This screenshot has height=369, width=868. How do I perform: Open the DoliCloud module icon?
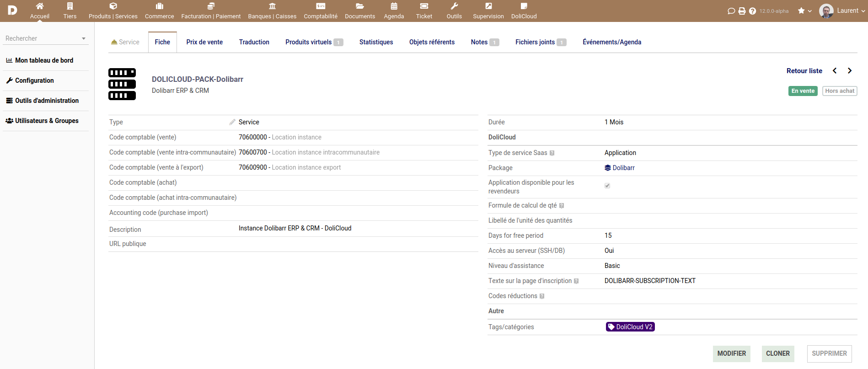click(x=524, y=6)
